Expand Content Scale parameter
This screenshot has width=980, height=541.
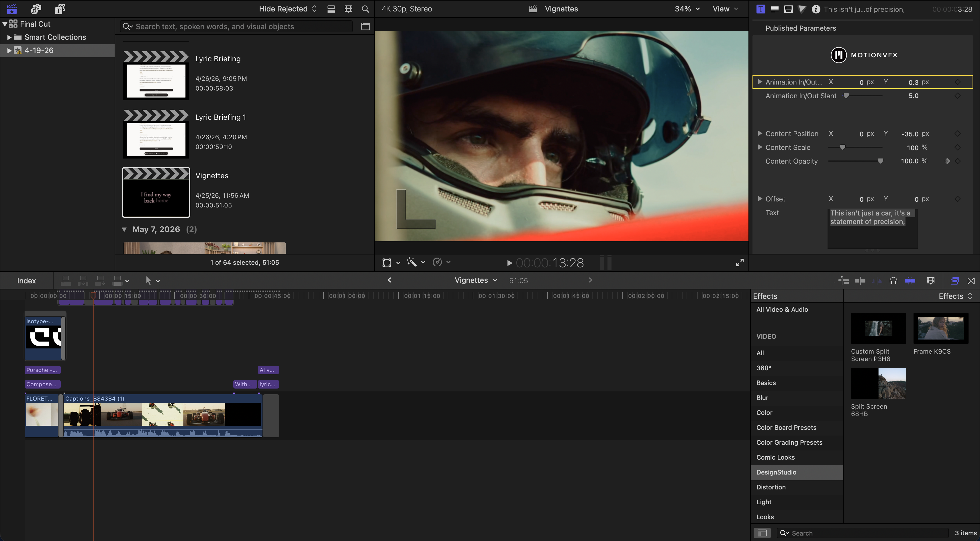(760, 147)
